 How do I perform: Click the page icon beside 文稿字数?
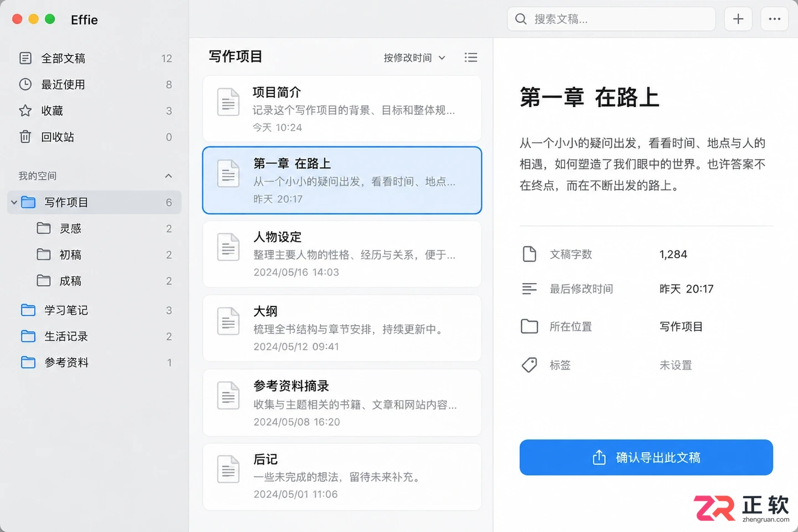[x=530, y=254]
